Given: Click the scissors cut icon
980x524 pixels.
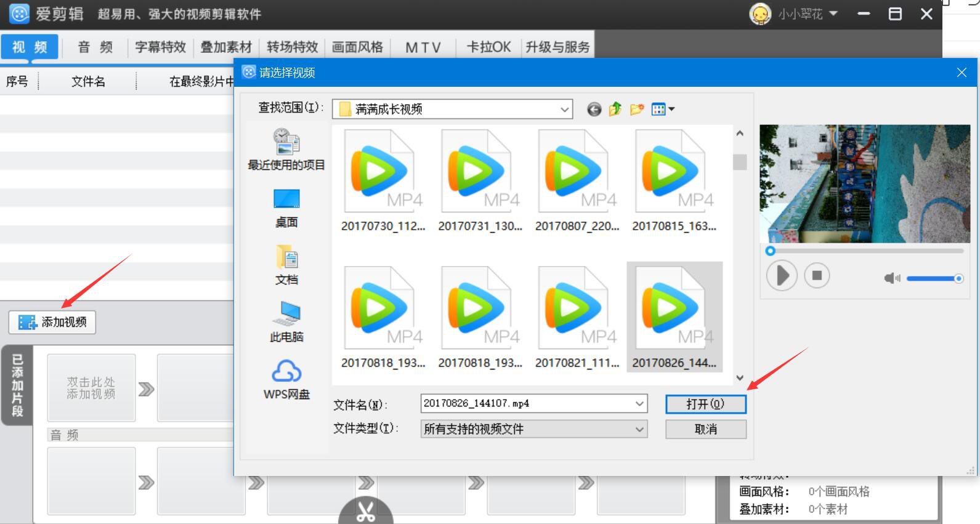Looking at the screenshot, I should pyautogui.click(x=366, y=512).
